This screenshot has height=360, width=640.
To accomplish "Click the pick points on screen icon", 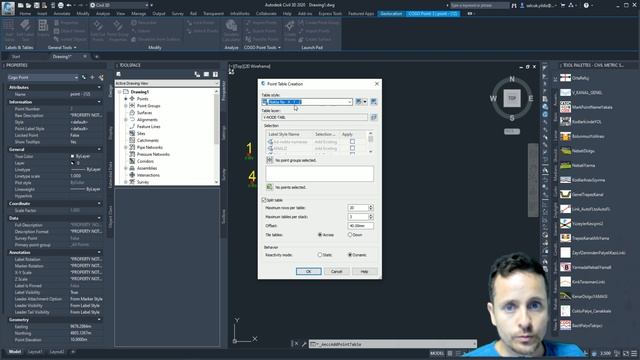I will [269, 187].
